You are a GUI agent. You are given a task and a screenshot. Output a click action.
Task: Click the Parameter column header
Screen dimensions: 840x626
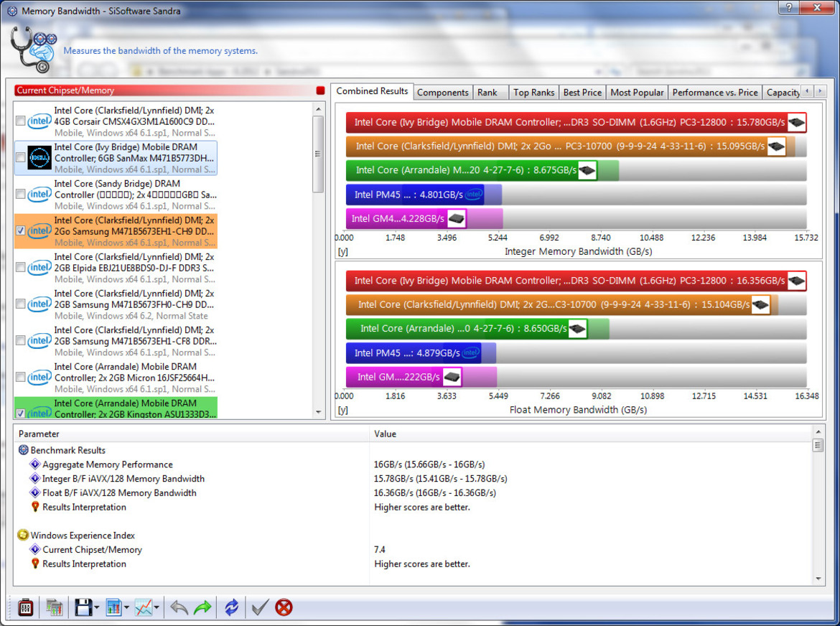coord(192,434)
